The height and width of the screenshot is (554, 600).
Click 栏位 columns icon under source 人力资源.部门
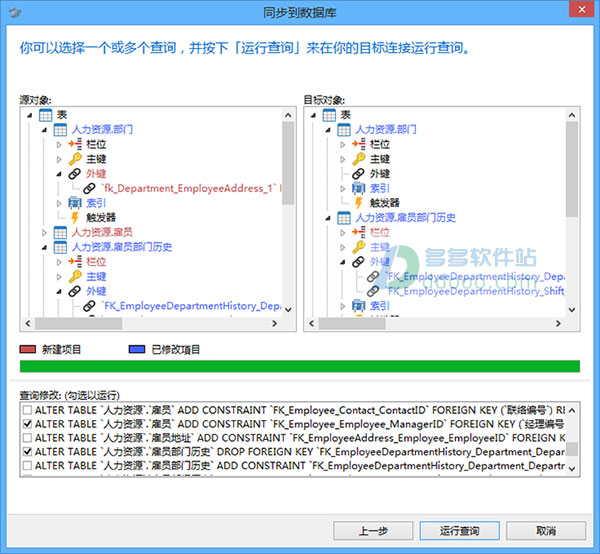coord(75,144)
